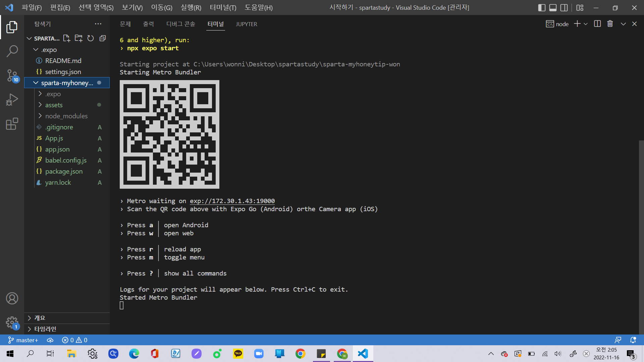Toggle the bottom panel layout
Image resolution: width=644 pixels, height=362 pixels.
pyautogui.click(x=553, y=7)
